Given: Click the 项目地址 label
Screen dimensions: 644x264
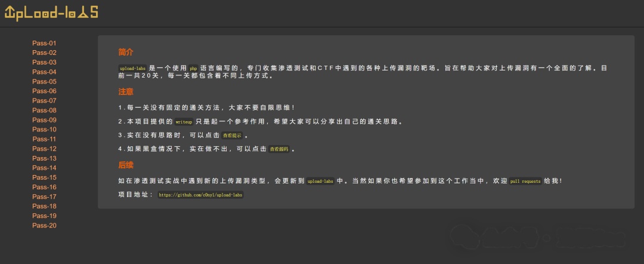Looking at the screenshot, I should pos(135,195).
